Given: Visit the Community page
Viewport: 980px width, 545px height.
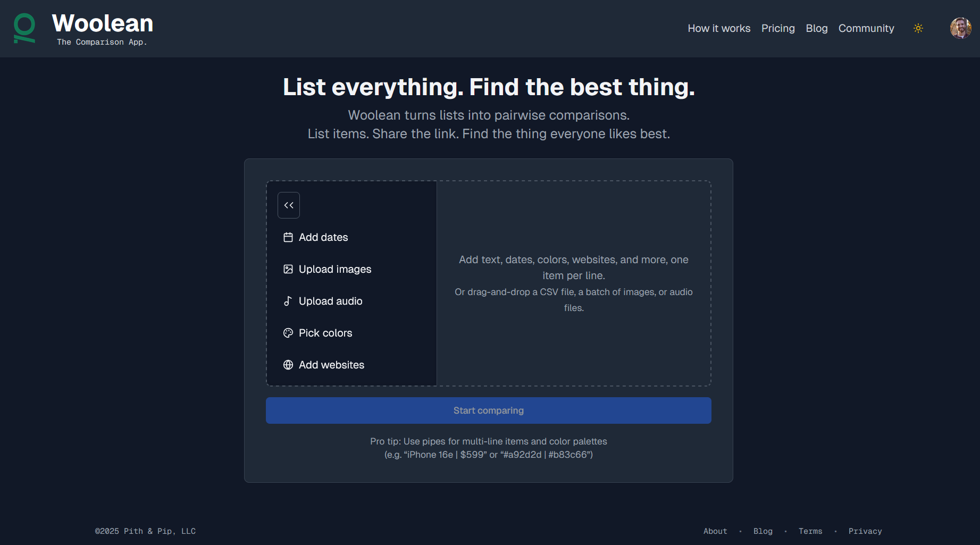Looking at the screenshot, I should point(866,28).
